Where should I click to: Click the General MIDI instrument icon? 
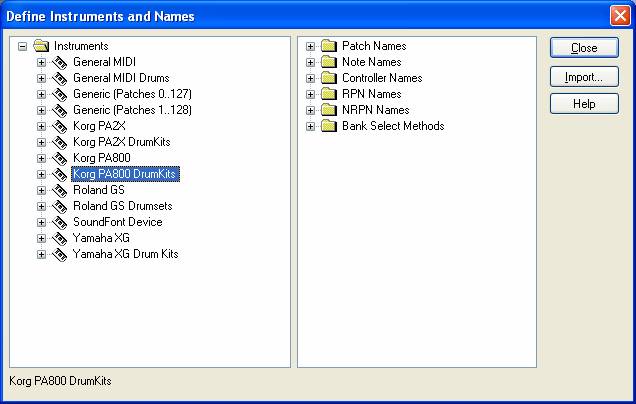pos(60,62)
